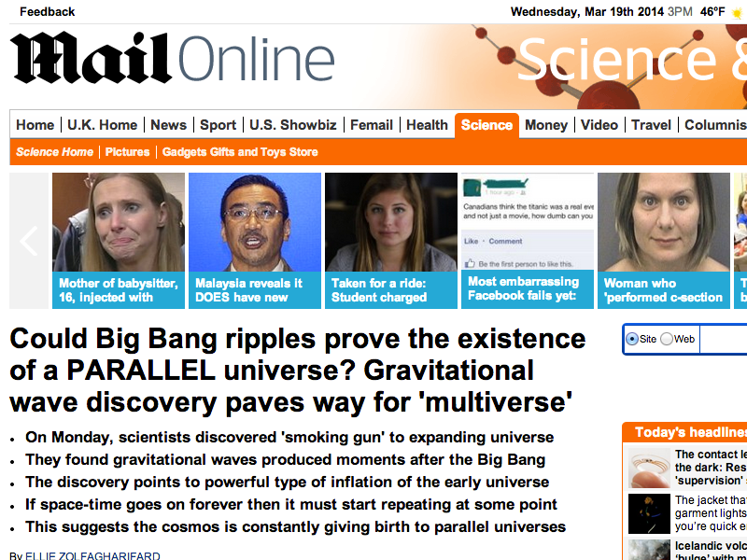Open Gadgets Gifts and Toys Store

(240, 152)
